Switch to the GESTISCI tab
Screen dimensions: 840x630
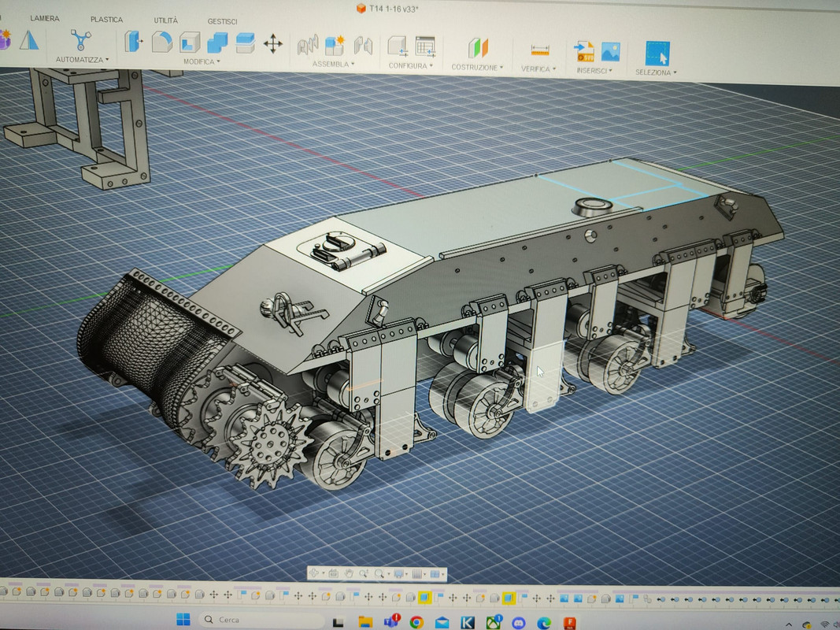(222, 21)
